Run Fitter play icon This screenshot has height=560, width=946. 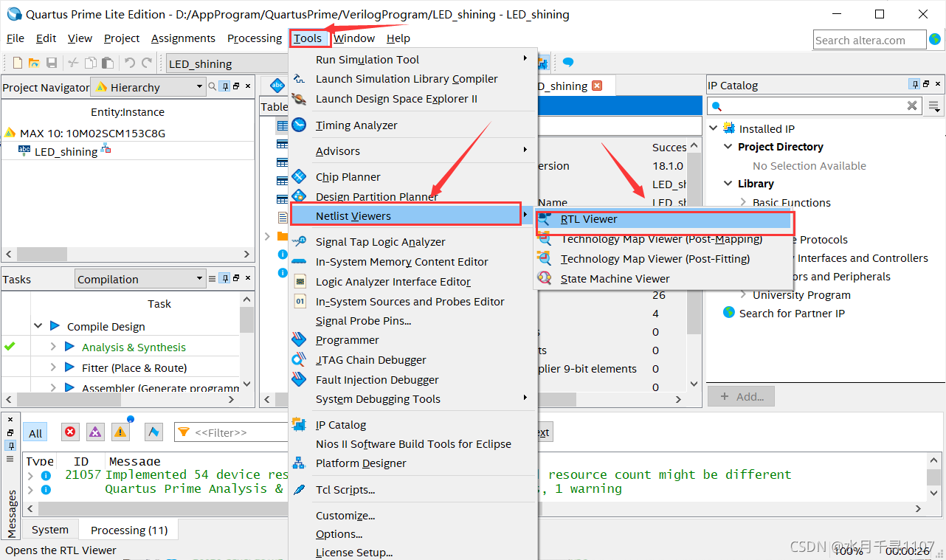(x=69, y=367)
